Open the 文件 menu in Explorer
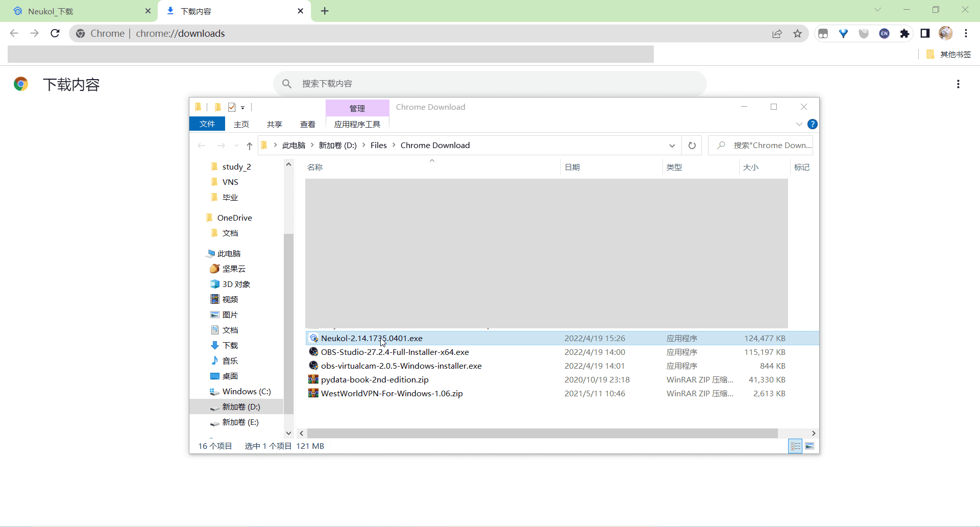Screen dimensions: 980x527 207,124
